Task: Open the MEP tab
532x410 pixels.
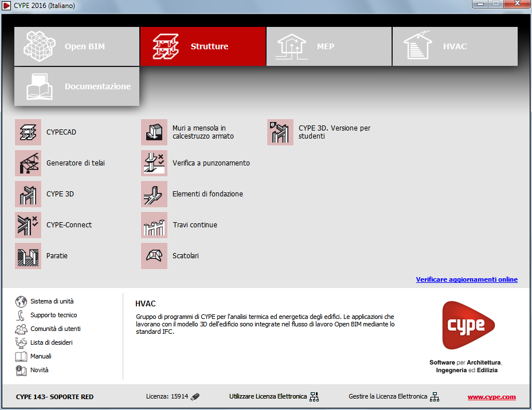Action: pyautogui.click(x=329, y=46)
